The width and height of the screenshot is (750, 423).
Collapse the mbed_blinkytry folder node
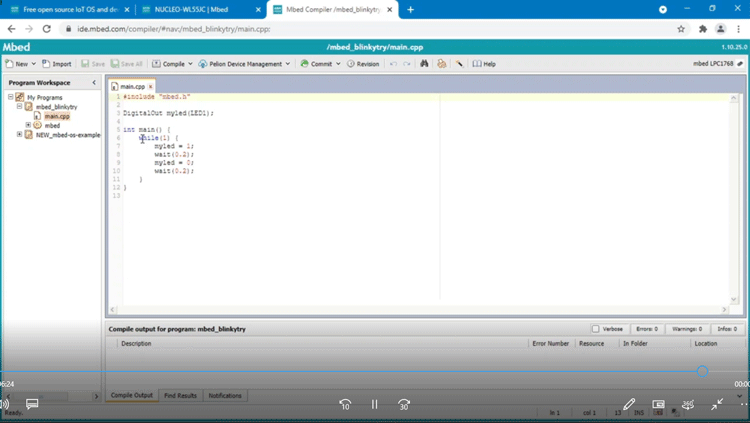20,106
